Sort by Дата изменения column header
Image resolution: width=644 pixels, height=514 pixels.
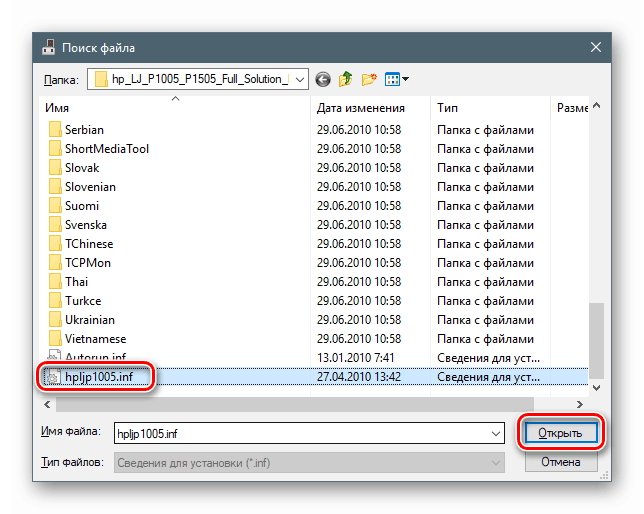371,108
